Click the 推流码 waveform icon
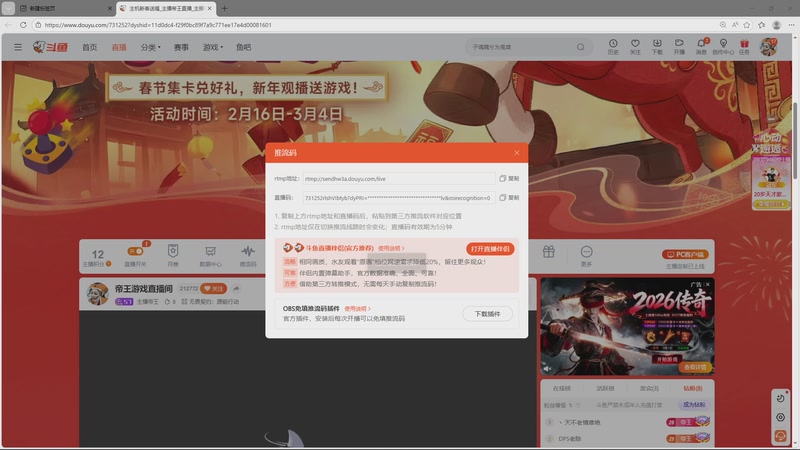800x450 pixels. [248, 255]
